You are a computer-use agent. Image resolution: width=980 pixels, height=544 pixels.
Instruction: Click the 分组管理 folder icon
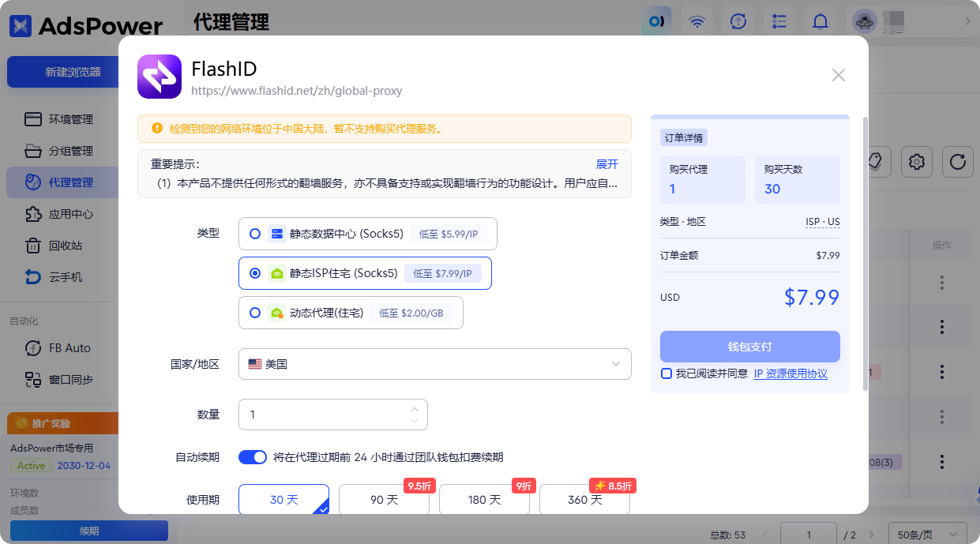(x=32, y=151)
